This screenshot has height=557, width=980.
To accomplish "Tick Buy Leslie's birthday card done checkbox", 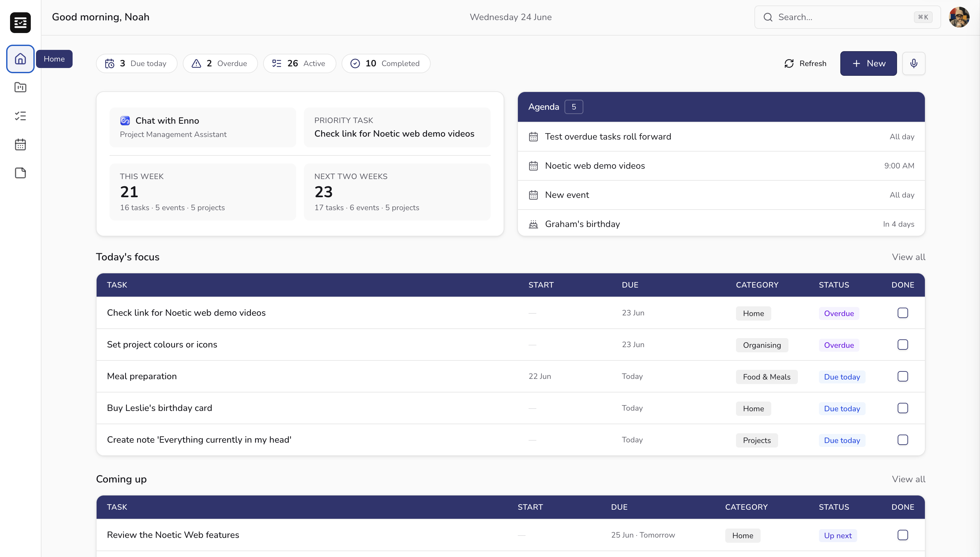I will [x=902, y=408].
